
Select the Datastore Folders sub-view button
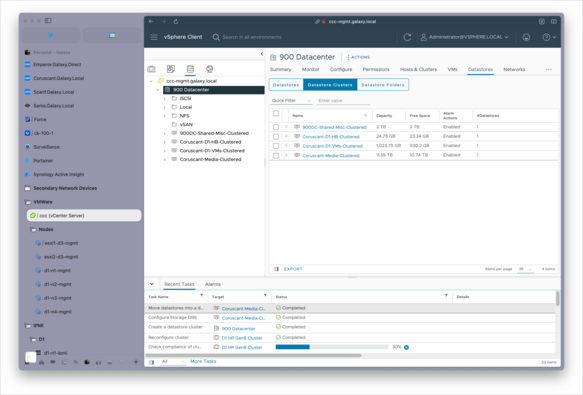point(383,85)
